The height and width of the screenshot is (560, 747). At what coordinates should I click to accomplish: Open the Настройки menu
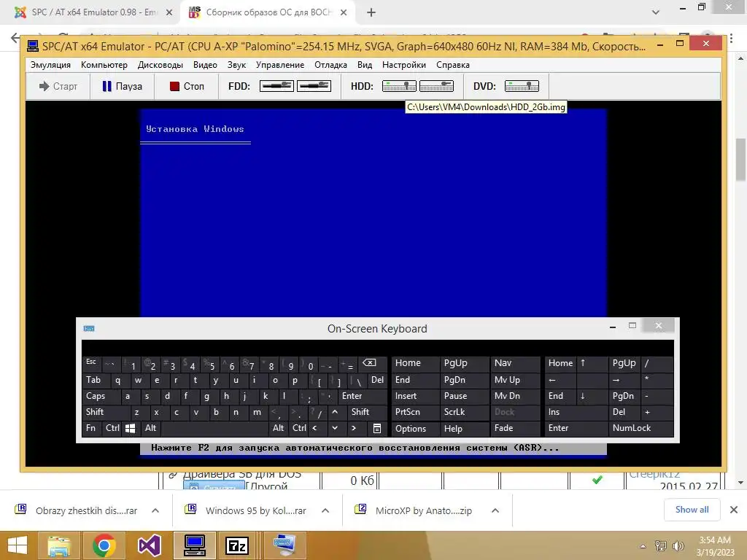click(403, 65)
